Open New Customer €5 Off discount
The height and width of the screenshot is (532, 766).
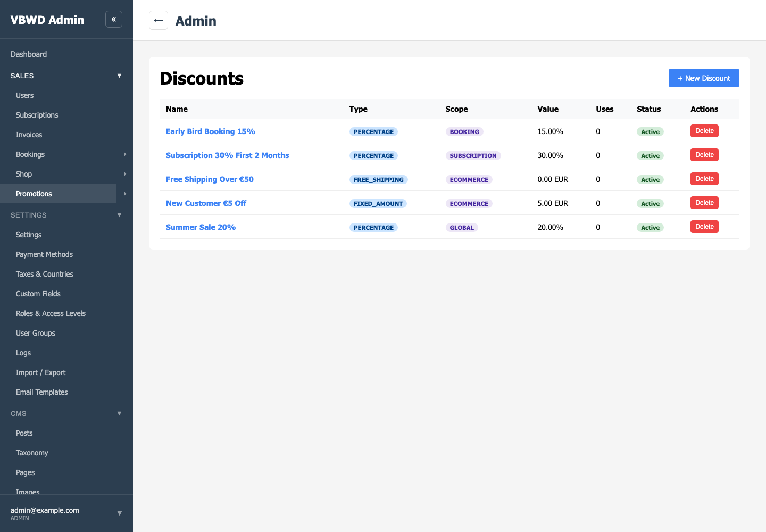coord(206,203)
